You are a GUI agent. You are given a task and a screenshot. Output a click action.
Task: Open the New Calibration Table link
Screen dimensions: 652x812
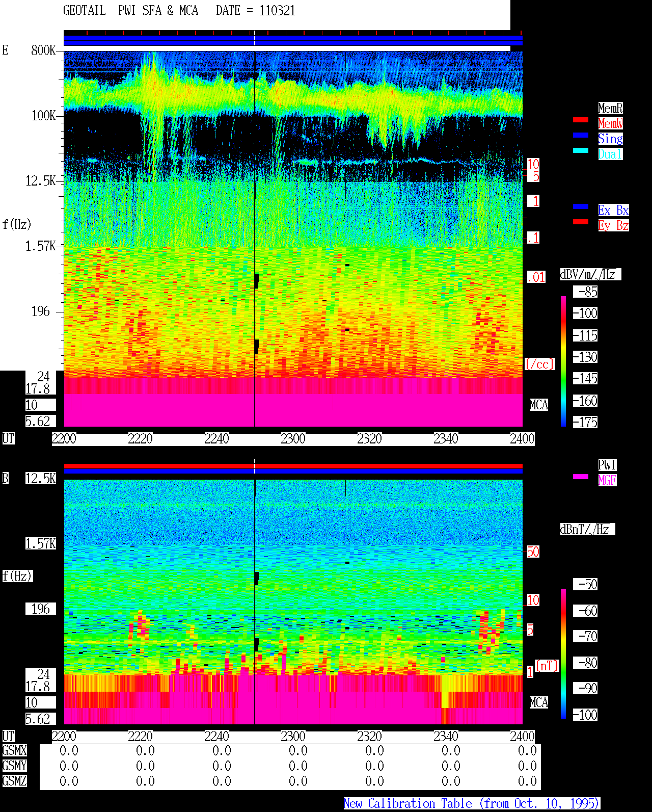coord(472,804)
